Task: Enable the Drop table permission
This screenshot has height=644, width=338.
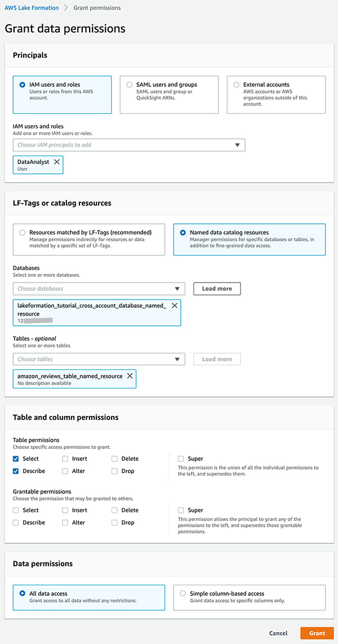Action: pos(114,471)
